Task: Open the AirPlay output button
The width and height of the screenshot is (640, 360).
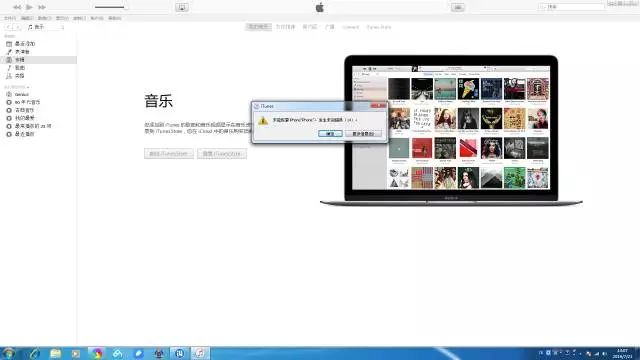Action: 182,7
